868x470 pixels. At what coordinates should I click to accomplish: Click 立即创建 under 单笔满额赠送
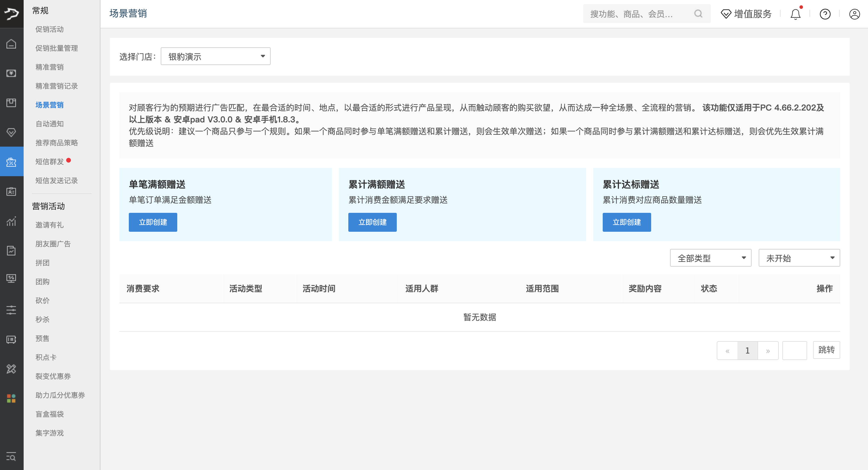pos(153,222)
